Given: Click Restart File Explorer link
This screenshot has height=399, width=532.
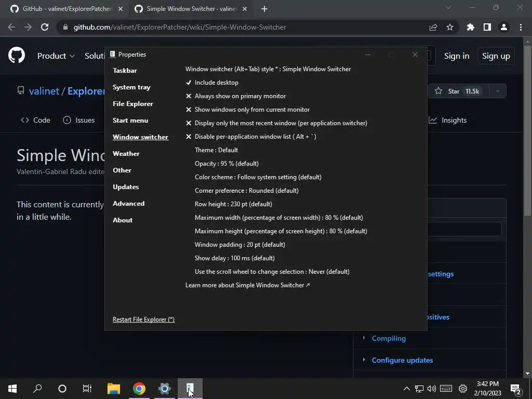Looking at the screenshot, I should pos(143,320).
